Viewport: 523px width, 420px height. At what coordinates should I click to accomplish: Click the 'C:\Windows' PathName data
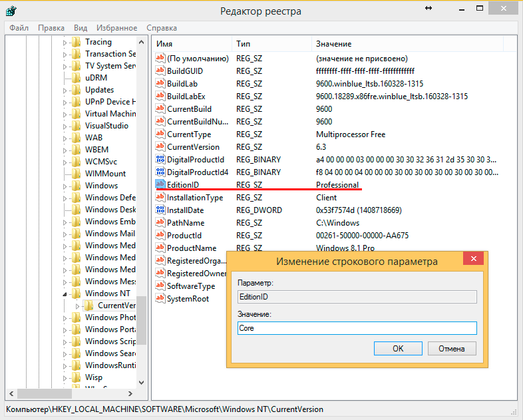coord(337,222)
